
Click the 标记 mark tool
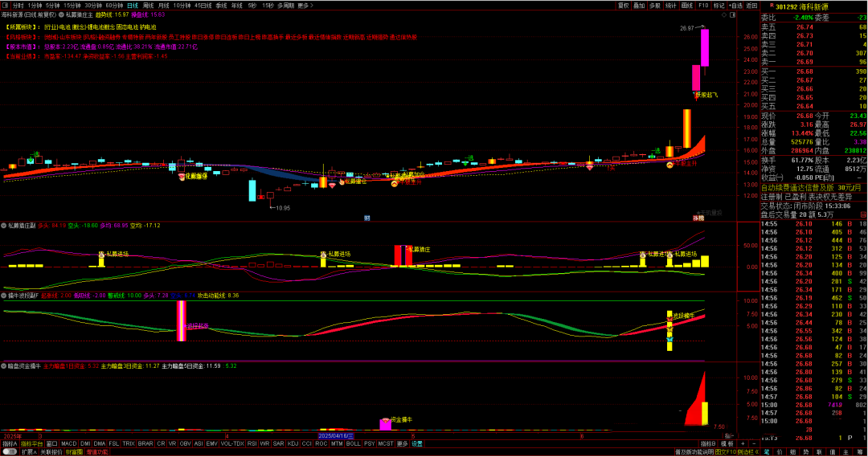tap(718, 5)
